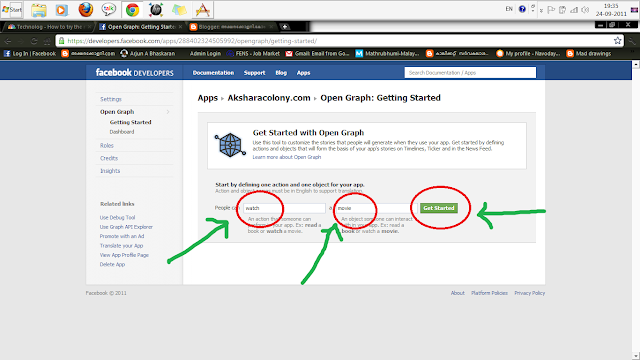Open Arjun A Bhaskaran bookmark
Viewport: 640px width, 360px height.
click(x=148, y=53)
